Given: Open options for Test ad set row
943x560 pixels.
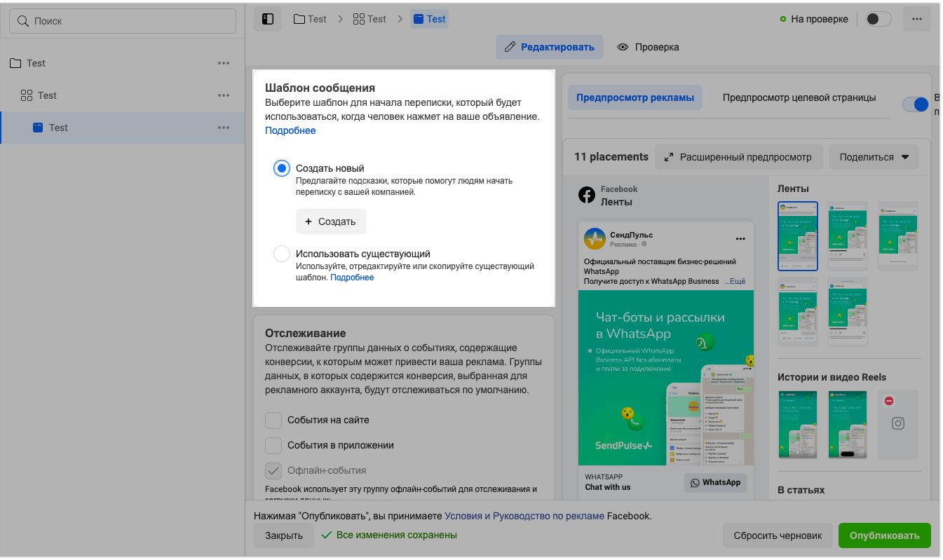Looking at the screenshot, I should 224,95.
